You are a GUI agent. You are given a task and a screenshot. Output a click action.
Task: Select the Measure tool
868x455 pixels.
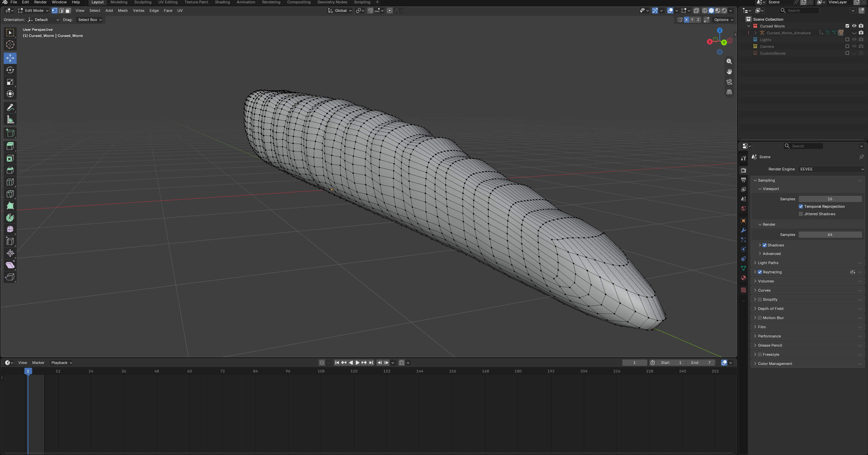point(10,120)
